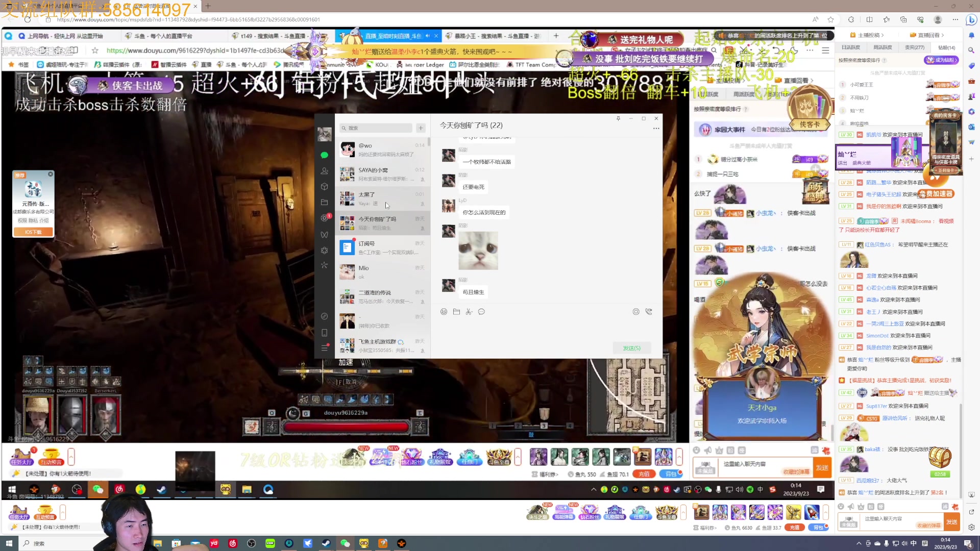This screenshot has height=551, width=980.
Task: Click the plus button beside WeChat search
Action: (421, 128)
